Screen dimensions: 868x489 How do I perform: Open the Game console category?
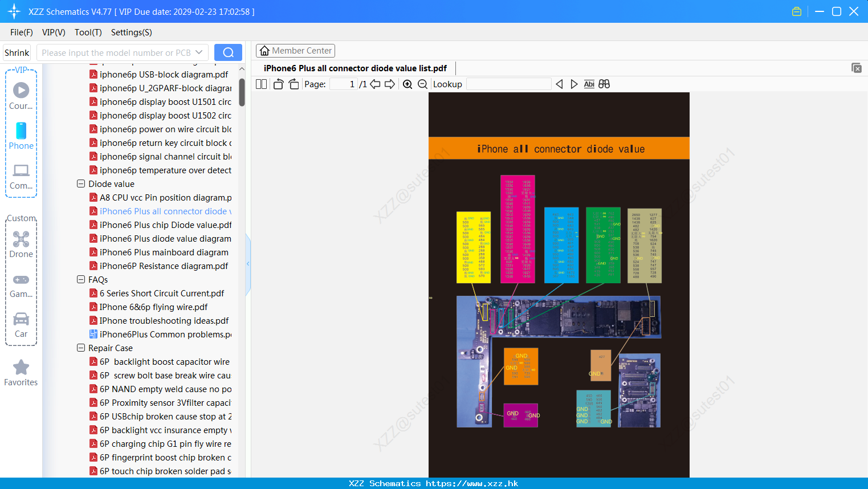[x=21, y=285]
